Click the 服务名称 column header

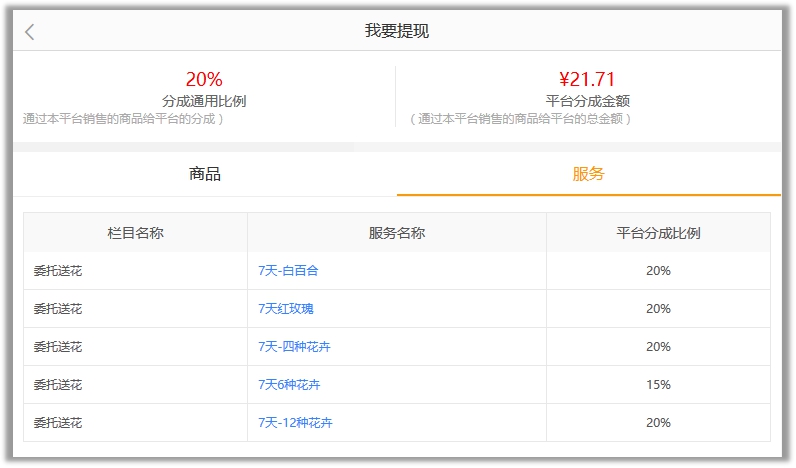(397, 233)
